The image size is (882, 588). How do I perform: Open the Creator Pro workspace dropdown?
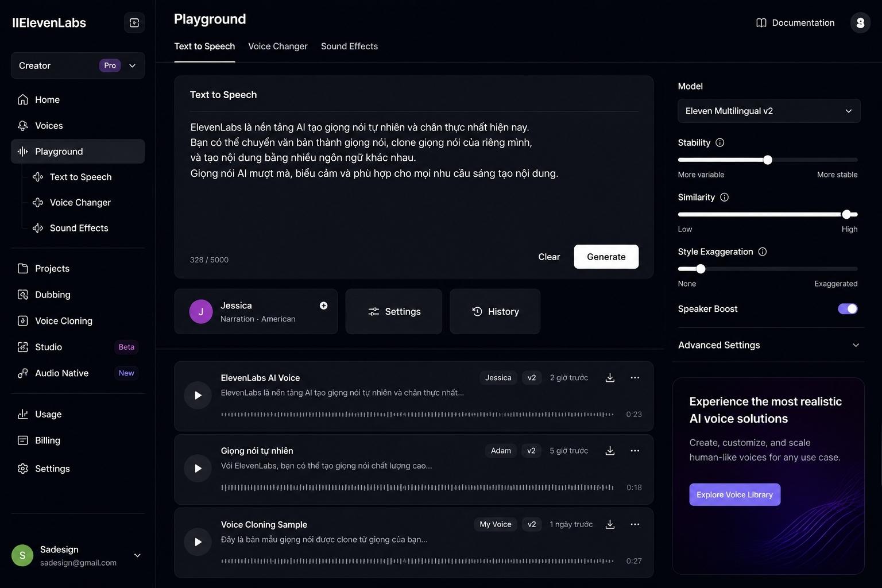click(78, 65)
